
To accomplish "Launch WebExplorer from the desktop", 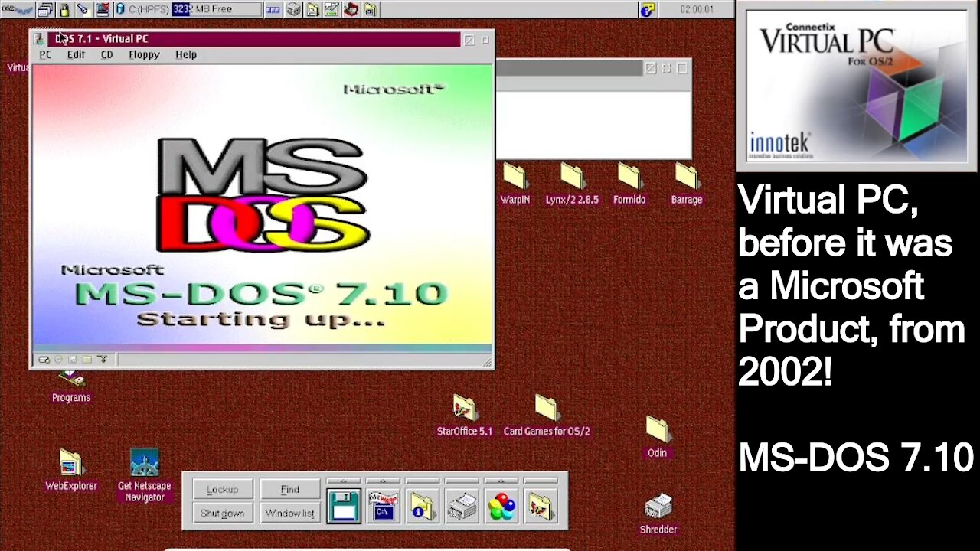I will point(71,469).
